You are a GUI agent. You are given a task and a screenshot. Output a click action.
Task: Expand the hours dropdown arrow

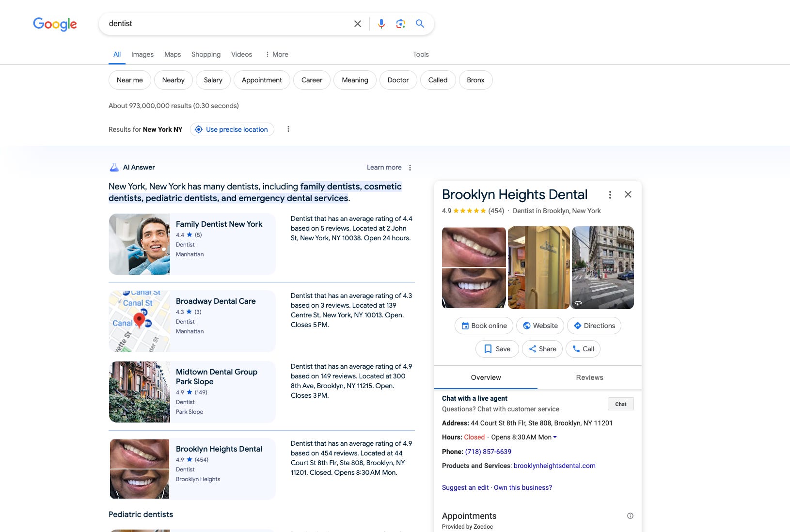pos(555,437)
